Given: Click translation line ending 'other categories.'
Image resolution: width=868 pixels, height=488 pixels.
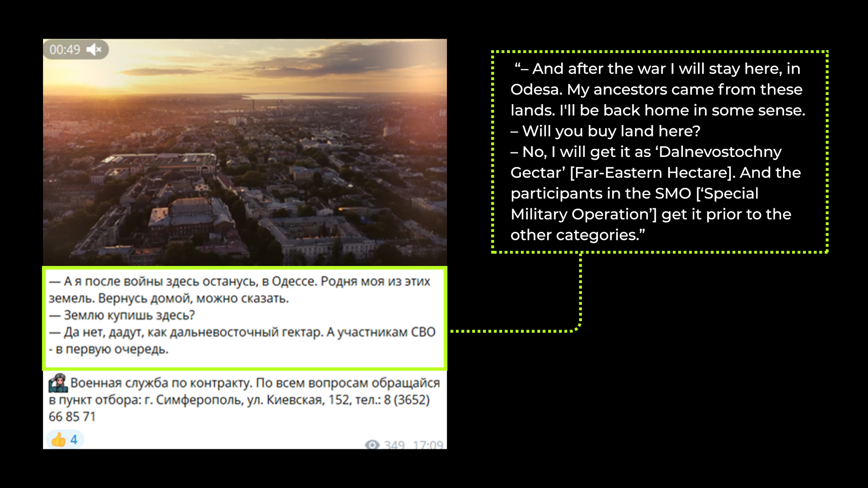Looking at the screenshot, I should pos(577,235).
